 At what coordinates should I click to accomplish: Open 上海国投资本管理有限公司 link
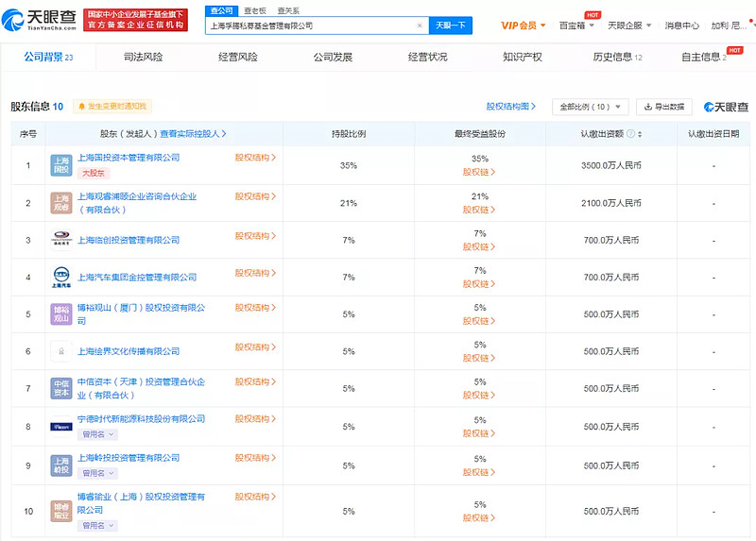click(x=129, y=158)
